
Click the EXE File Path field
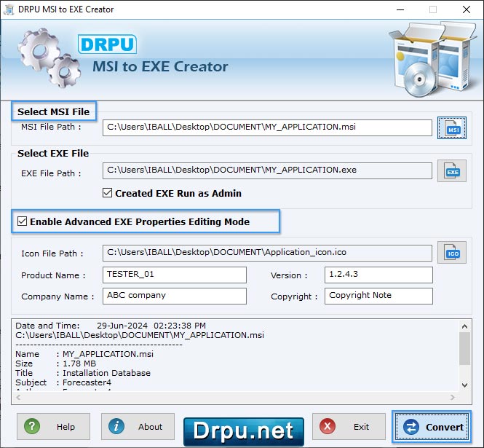[267, 170]
